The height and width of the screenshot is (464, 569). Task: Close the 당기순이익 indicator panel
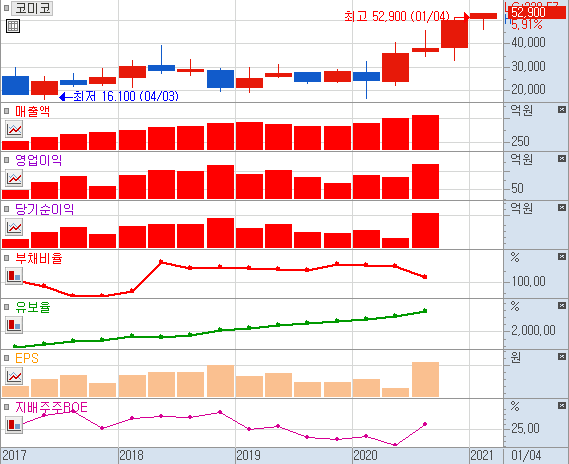point(561,208)
